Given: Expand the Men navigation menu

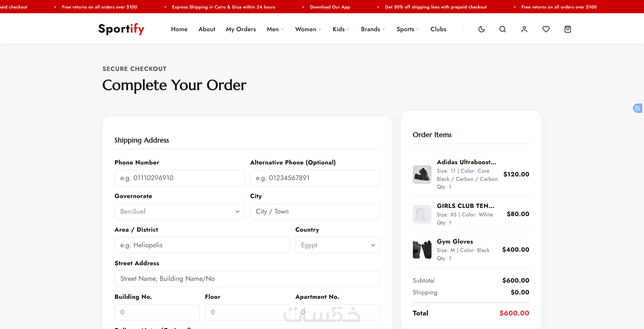Looking at the screenshot, I should point(275,29).
